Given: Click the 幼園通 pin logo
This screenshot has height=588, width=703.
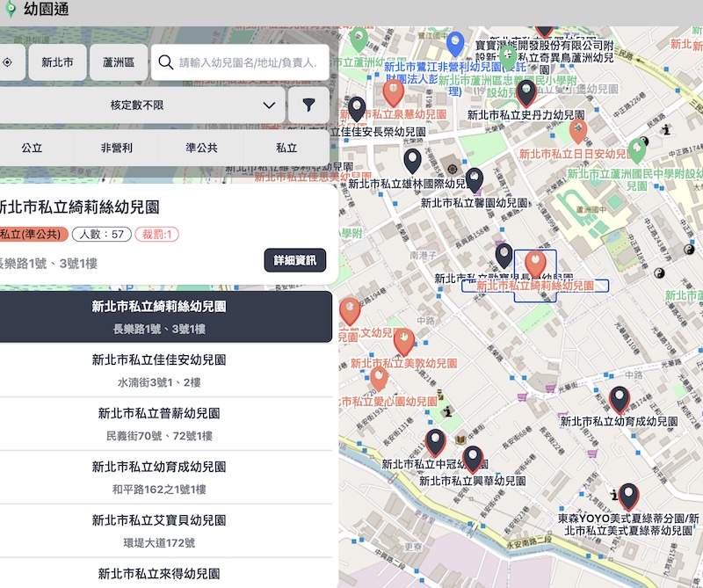Looking at the screenshot, I should coord(11,11).
